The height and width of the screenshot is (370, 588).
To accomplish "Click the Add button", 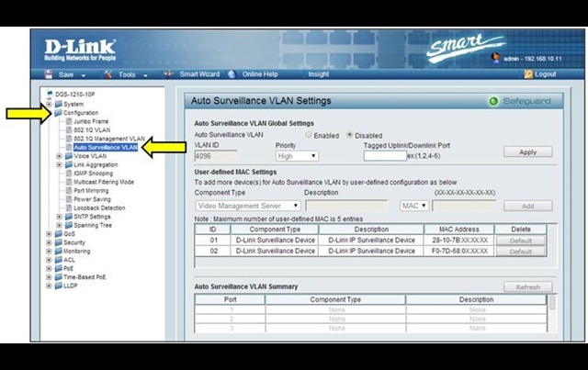I will pyautogui.click(x=528, y=207).
